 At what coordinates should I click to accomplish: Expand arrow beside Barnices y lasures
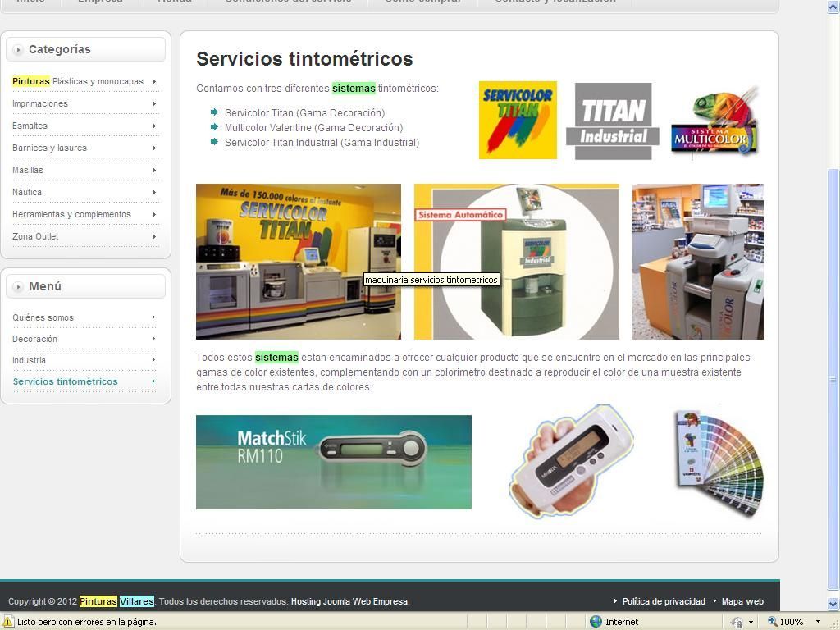click(x=154, y=148)
